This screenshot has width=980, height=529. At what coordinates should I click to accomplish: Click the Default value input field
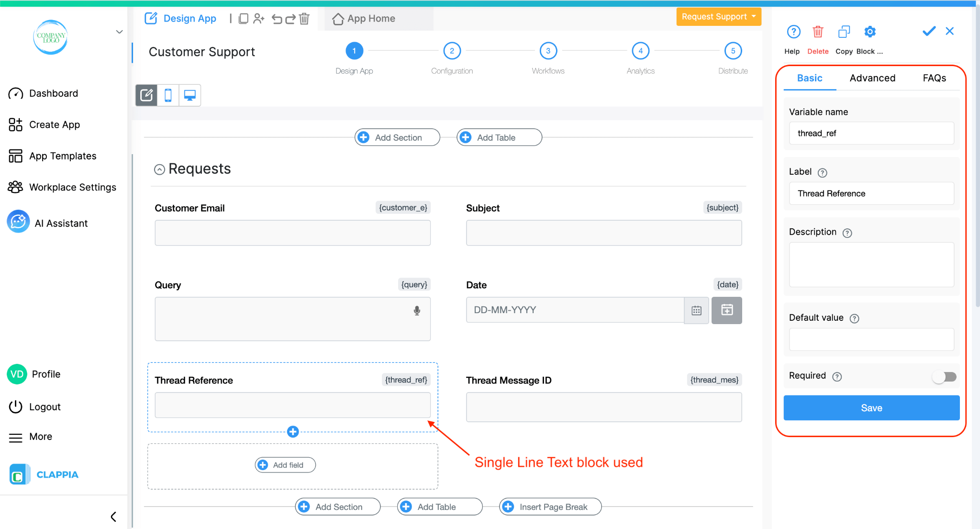tap(871, 339)
